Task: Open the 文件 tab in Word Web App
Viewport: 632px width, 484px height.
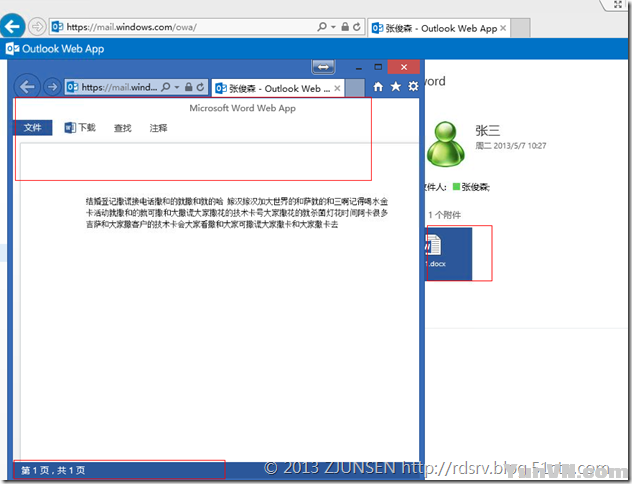Action: tap(33, 128)
